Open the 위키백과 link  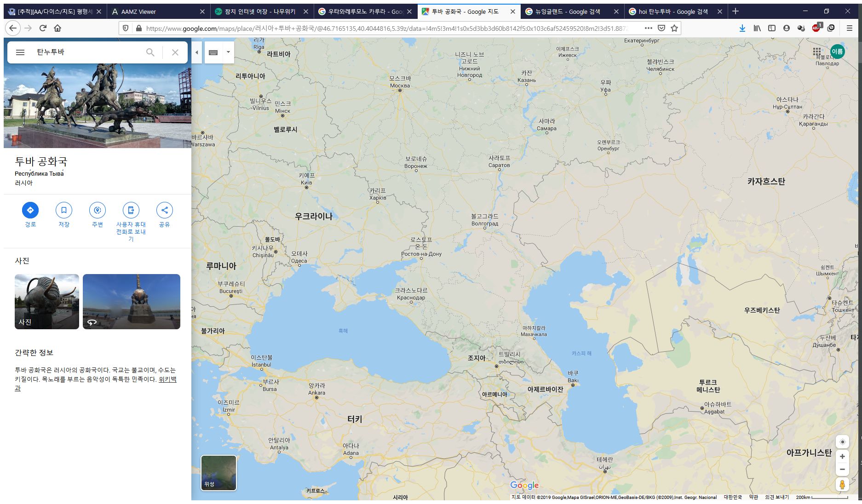click(x=167, y=379)
